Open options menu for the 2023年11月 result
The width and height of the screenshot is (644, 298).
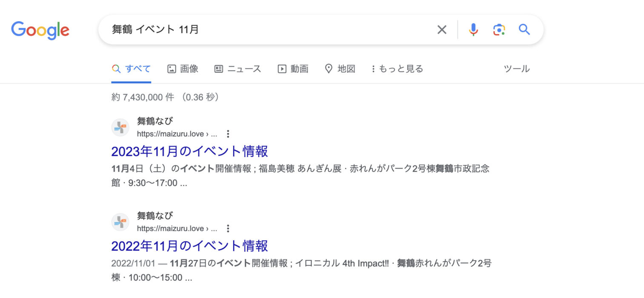pyautogui.click(x=228, y=134)
